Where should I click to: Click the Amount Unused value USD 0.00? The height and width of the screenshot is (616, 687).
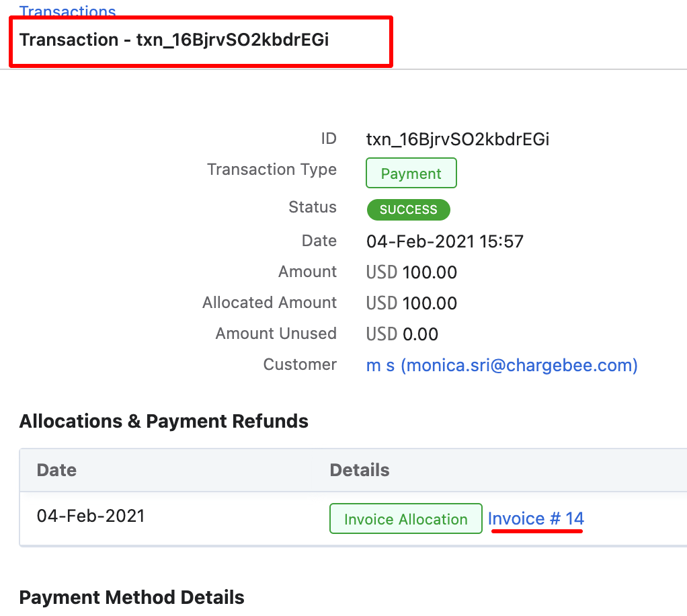(402, 334)
